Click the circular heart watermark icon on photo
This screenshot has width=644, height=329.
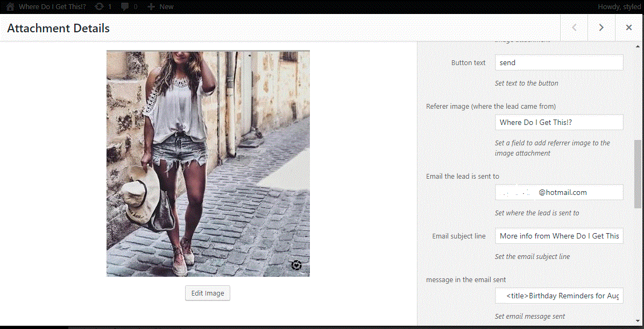point(296,265)
